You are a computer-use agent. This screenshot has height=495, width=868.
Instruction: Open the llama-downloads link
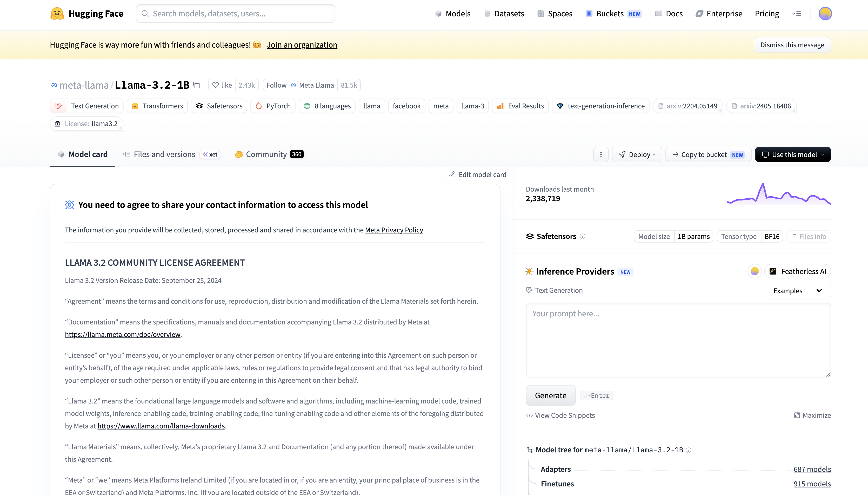pyautogui.click(x=161, y=426)
